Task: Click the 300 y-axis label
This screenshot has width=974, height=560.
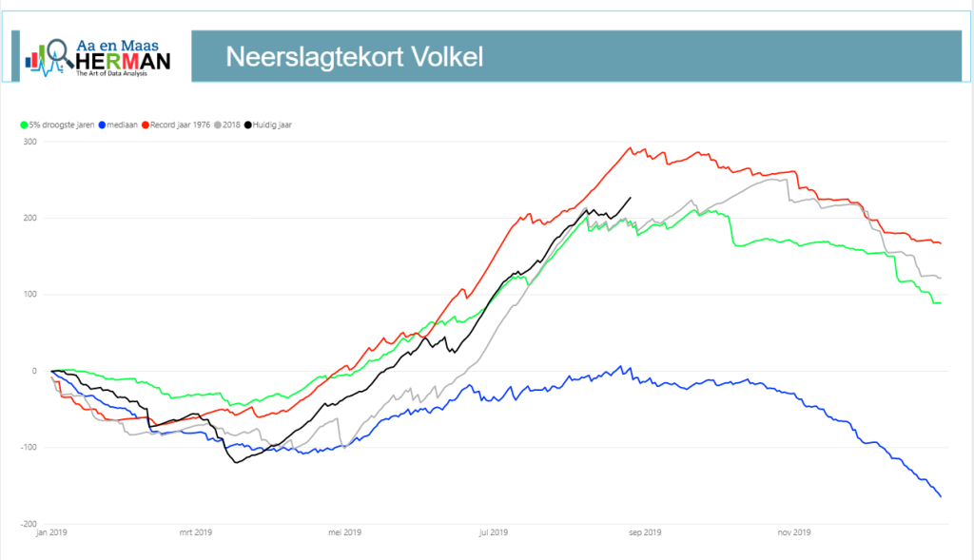Action: [29, 142]
